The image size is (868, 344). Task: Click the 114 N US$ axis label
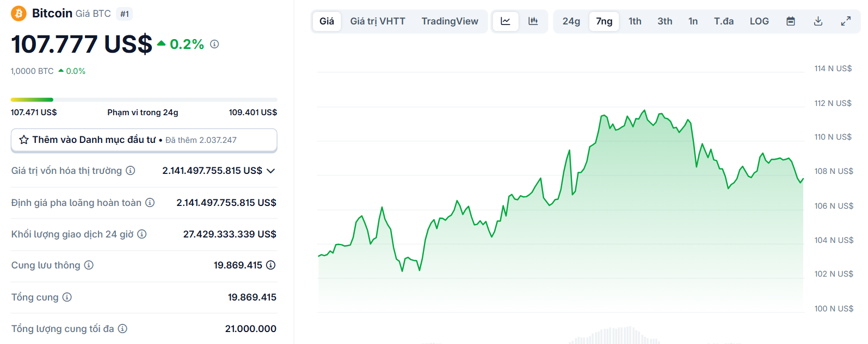(833, 68)
